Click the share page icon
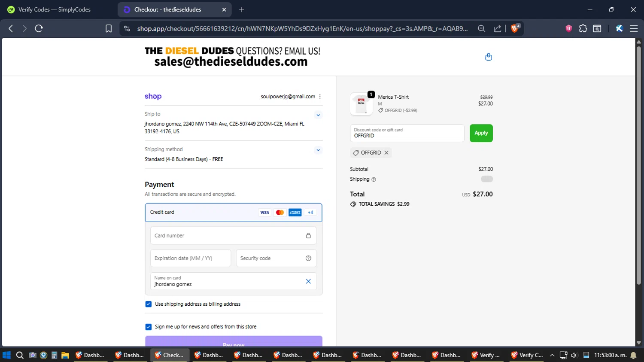 tap(497, 28)
